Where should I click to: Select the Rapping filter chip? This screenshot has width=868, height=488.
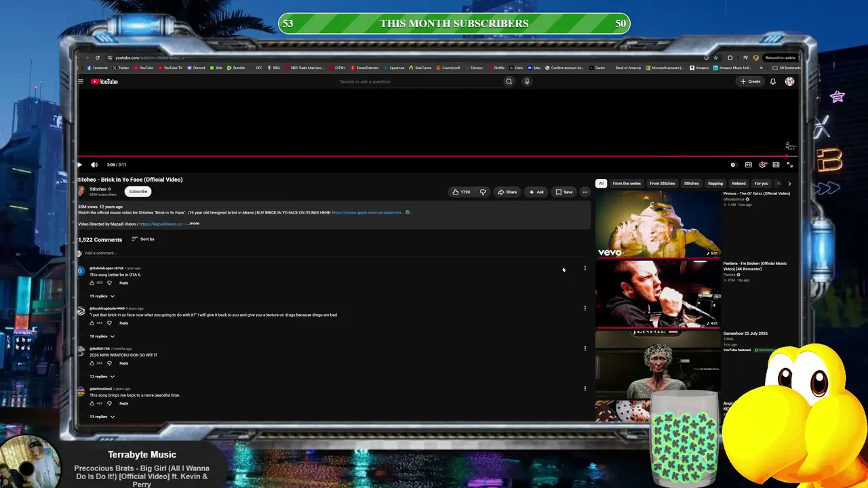(715, 184)
